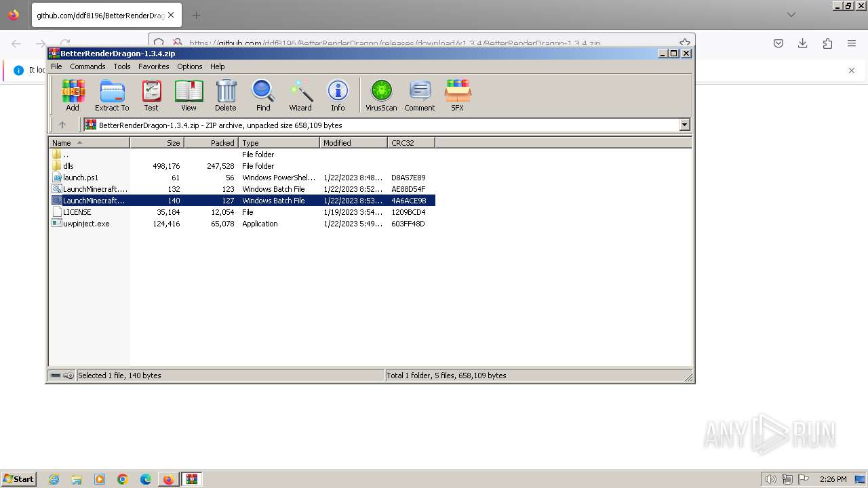Switch to Firefox taskbar button
The height and width of the screenshot is (488, 868).
(168, 479)
